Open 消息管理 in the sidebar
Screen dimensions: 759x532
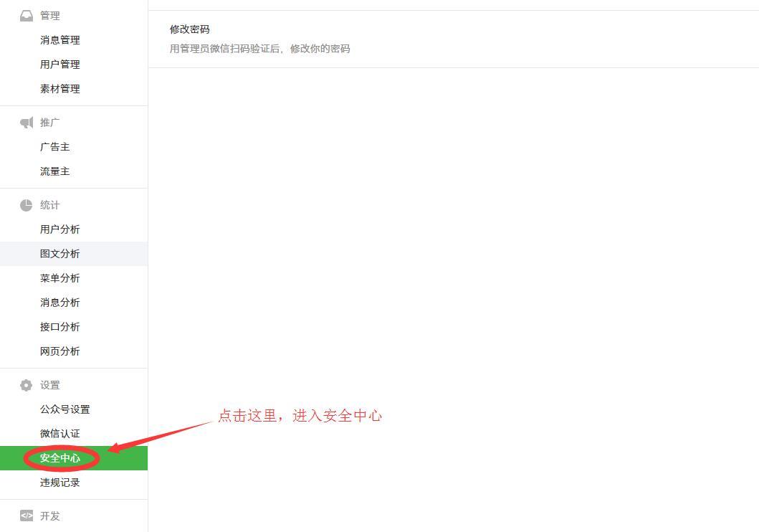[60, 39]
